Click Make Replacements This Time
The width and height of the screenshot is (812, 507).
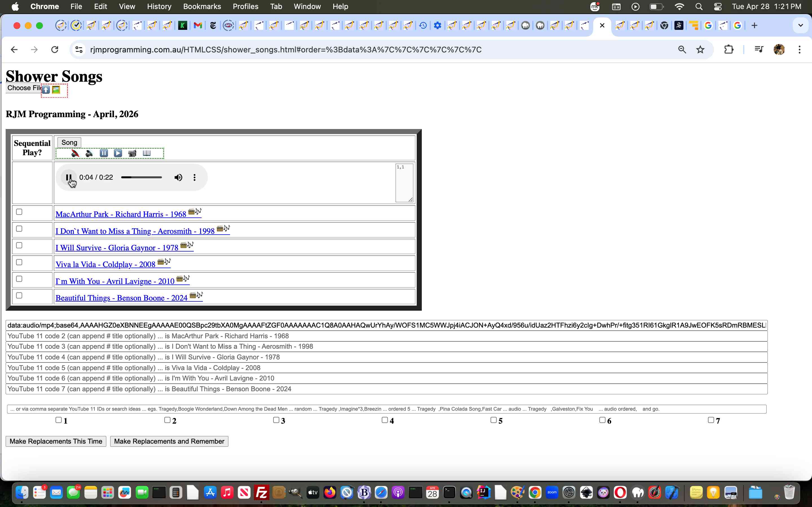[56, 441]
